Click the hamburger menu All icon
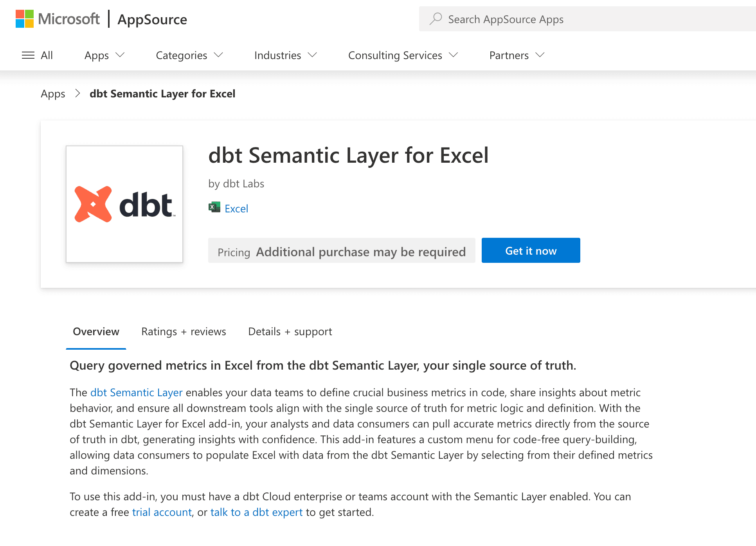Image resolution: width=756 pixels, height=546 pixels. [x=37, y=54]
